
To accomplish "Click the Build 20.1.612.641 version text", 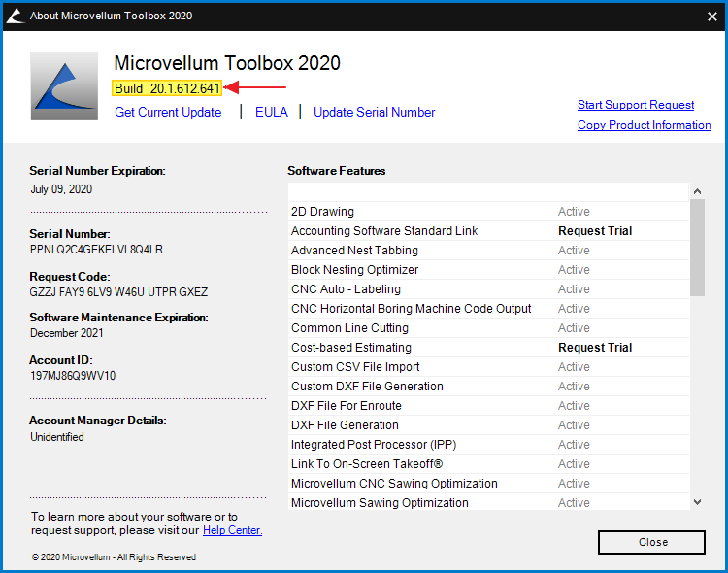I will [x=167, y=88].
